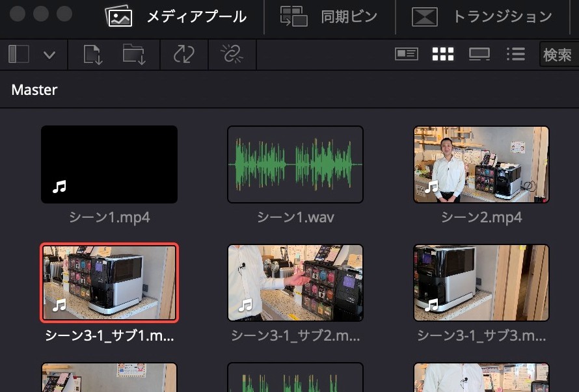Screen dimensions: 579x392
Task: Open the メディアプール panel dropdown chevron
Action: pos(49,54)
